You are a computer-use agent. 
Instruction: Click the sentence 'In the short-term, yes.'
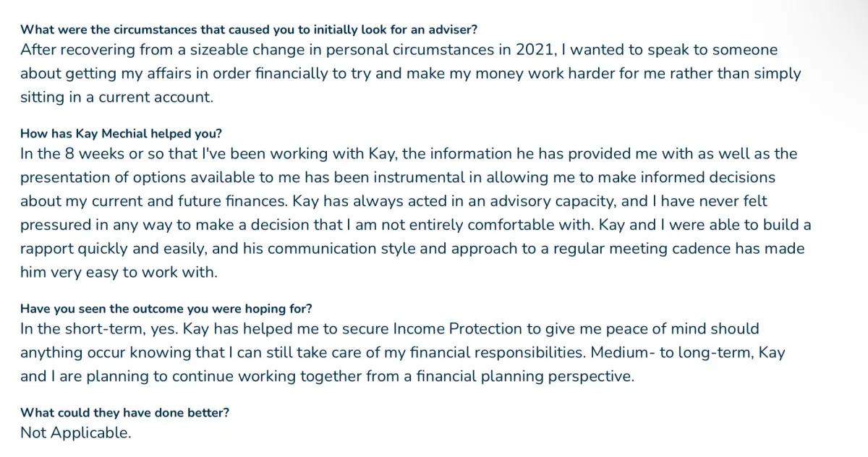click(x=99, y=328)
